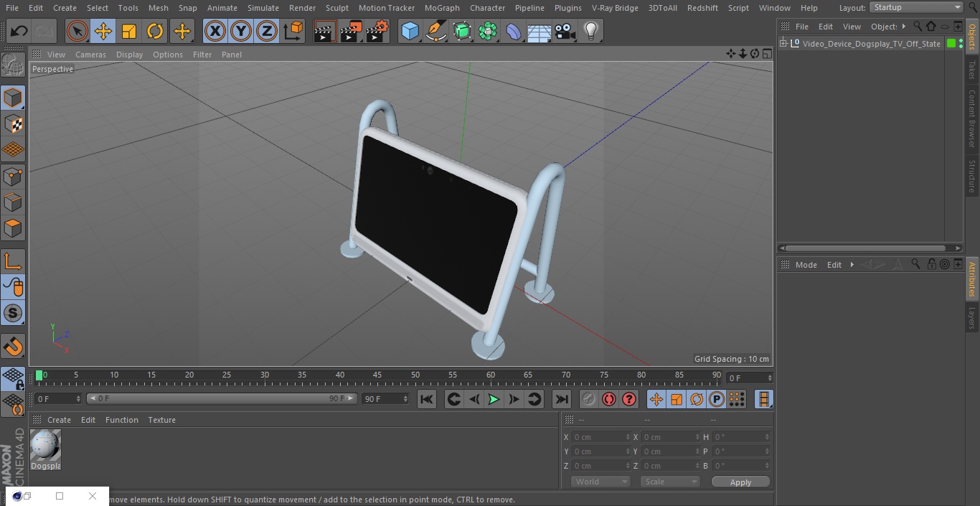
Task: Click the Apply button
Action: 740,482
